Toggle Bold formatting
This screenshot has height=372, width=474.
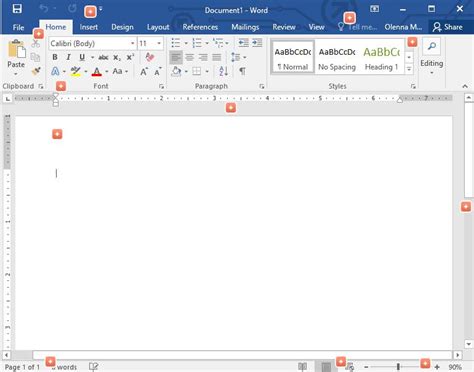[x=55, y=57]
